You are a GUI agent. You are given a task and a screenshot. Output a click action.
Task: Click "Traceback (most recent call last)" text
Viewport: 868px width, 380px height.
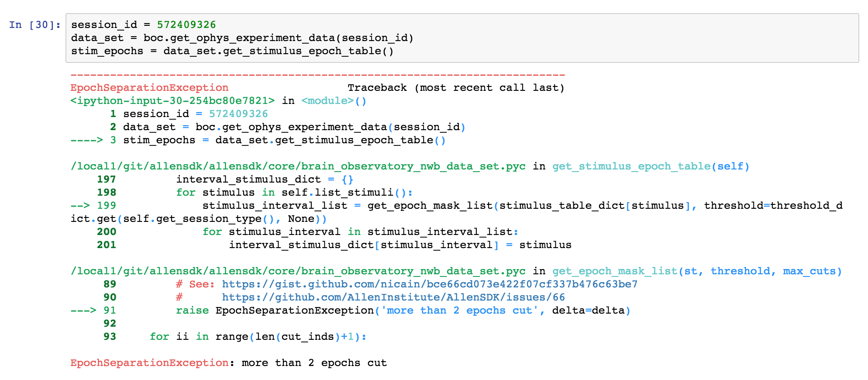coord(456,88)
